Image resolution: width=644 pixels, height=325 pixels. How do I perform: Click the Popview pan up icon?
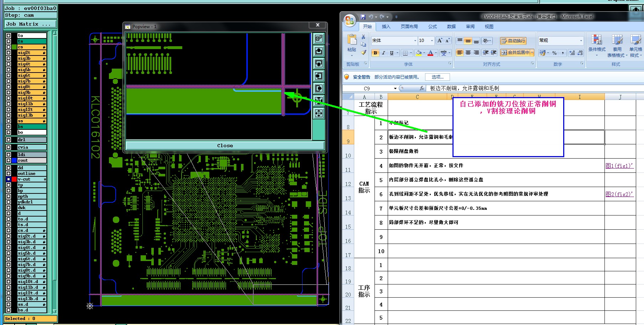point(319,51)
